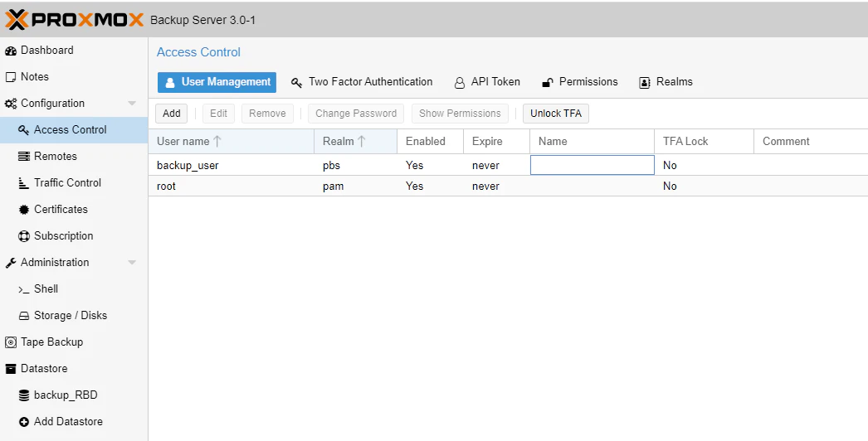Screen dimensions: 868x441
Task: Click the Permissions unlock icon
Action: click(548, 83)
